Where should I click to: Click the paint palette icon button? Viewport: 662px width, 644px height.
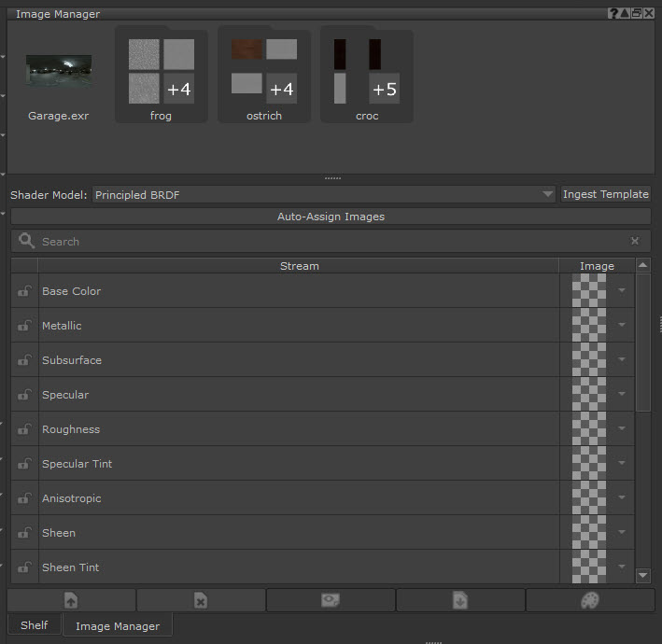coord(589,600)
